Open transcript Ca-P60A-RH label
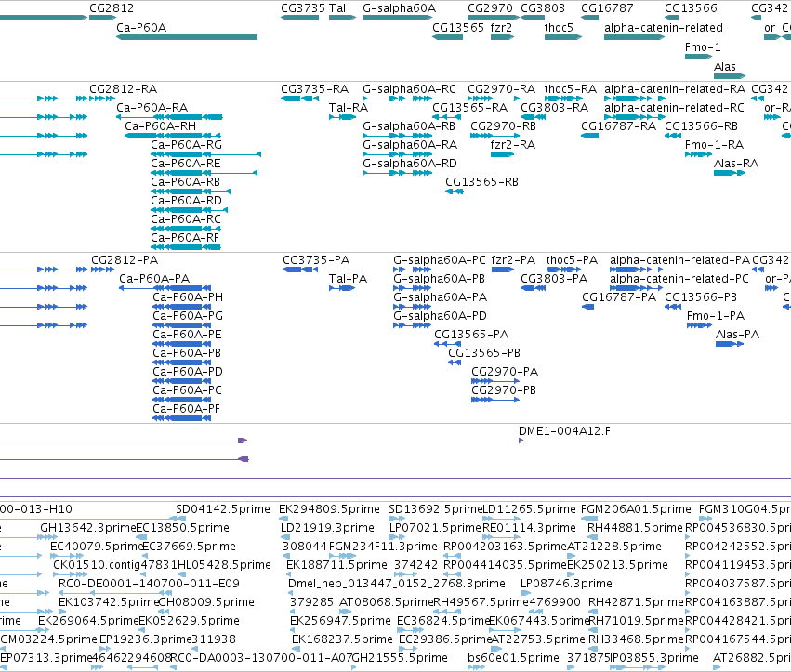791x672 pixels. click(x=161, y=126)
